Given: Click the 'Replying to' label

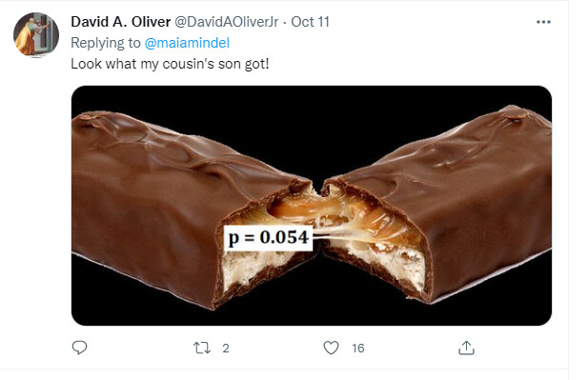Looking at the screenshot, I should tap(106, 43).
